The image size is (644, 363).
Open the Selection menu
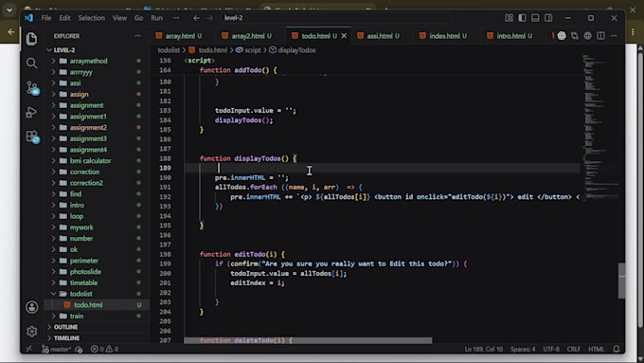click(91, 18)
